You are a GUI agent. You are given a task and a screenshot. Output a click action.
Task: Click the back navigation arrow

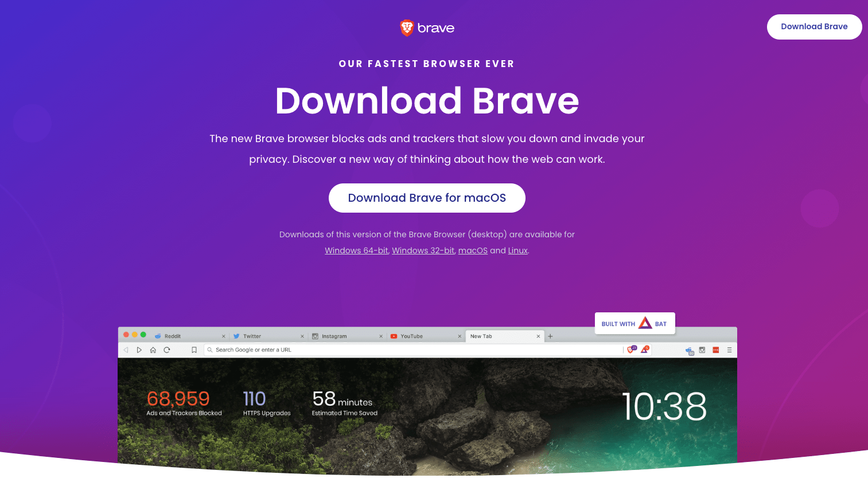pos(126,350)
